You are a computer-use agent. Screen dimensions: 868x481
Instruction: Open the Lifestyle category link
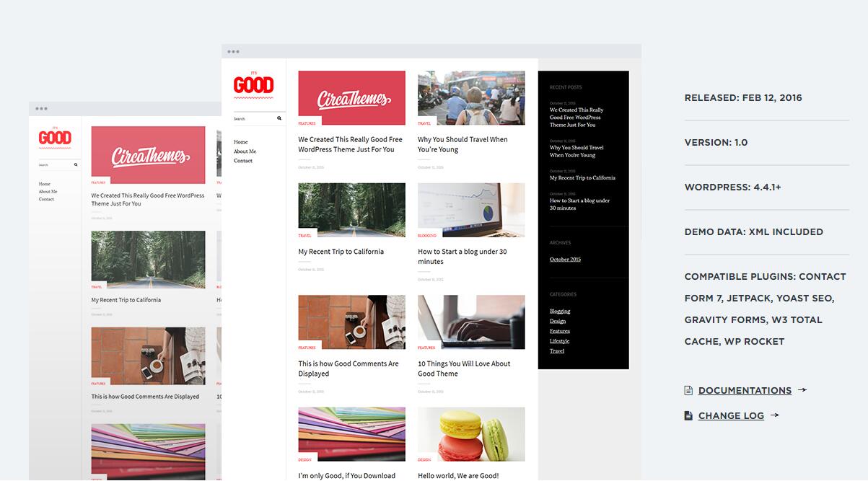pos(559,341)
